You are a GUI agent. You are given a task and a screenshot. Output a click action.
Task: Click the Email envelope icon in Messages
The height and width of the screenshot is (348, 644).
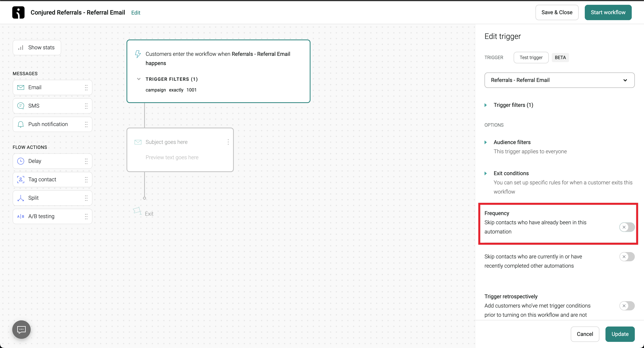point(21,87)
